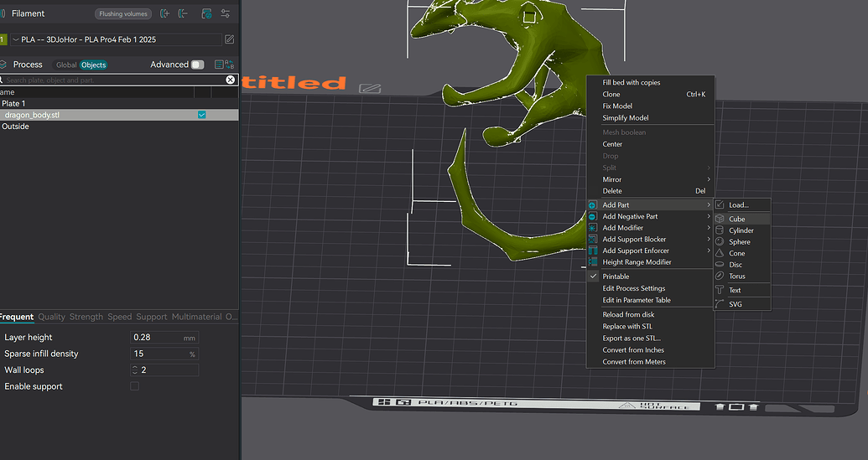Open the Quality tab

(x=51, y=317)
